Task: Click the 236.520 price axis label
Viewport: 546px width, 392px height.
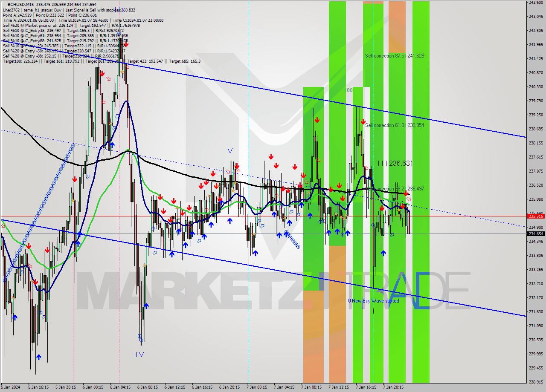Action: (x=536, y=185)
